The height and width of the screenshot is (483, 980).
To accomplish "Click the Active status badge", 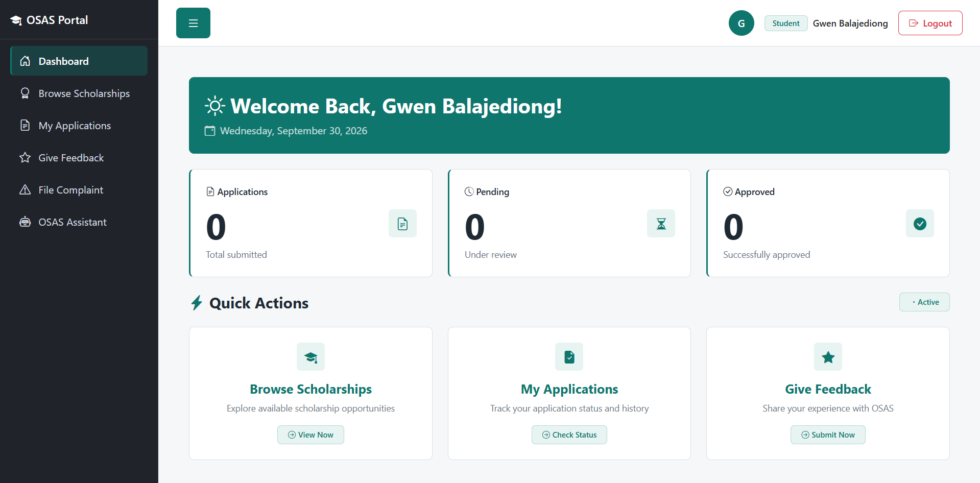I will click(924, 302).
